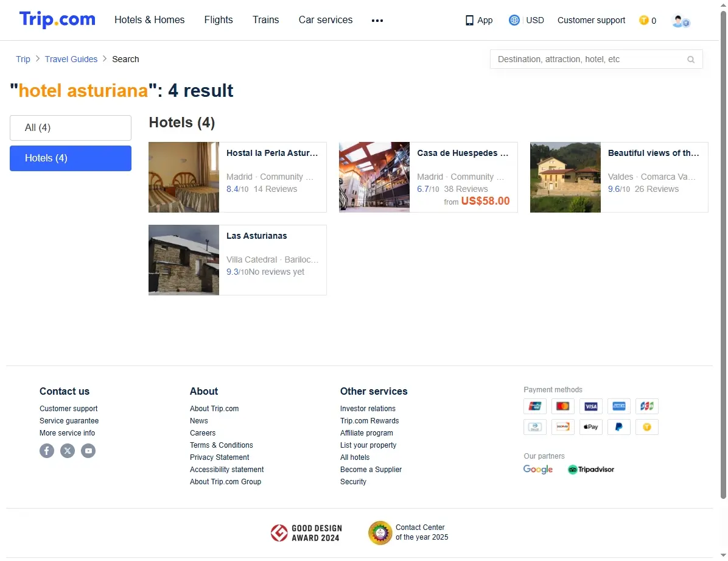728x561 pixels.
Task: Click the Google partner logo
Action: coord(538,470)
